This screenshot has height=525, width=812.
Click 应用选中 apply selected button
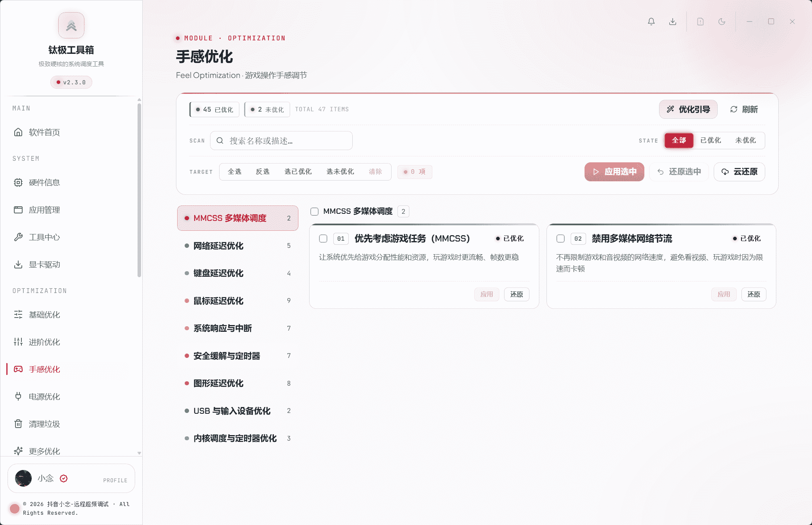click(x=614, y=172)
